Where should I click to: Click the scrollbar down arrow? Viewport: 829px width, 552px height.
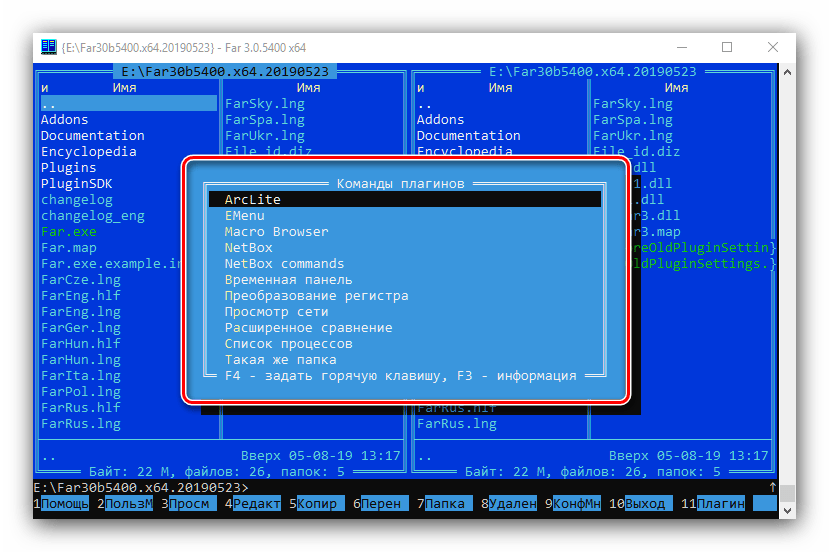tap(787, 510)
